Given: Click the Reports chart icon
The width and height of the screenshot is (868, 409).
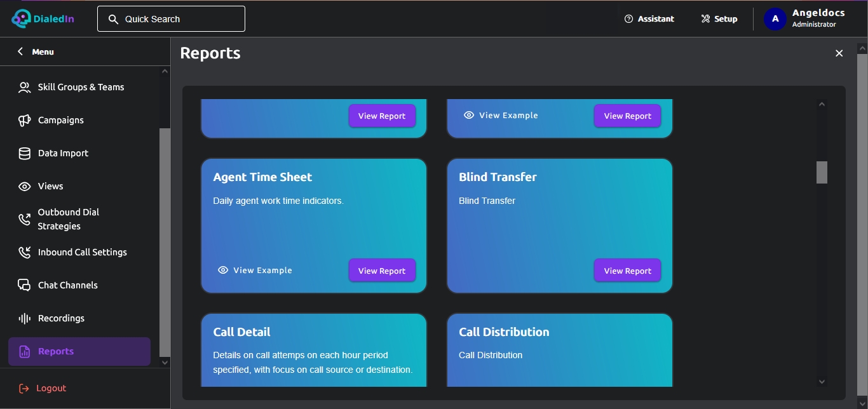Looking at the screenshot, I should [x=24, y=351].
